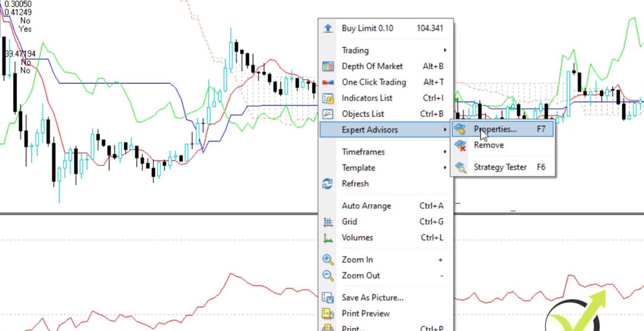The height and width of the screenshot is (331, 644).
Task: Select Print Preview menu item
Action: pos(366,313)
